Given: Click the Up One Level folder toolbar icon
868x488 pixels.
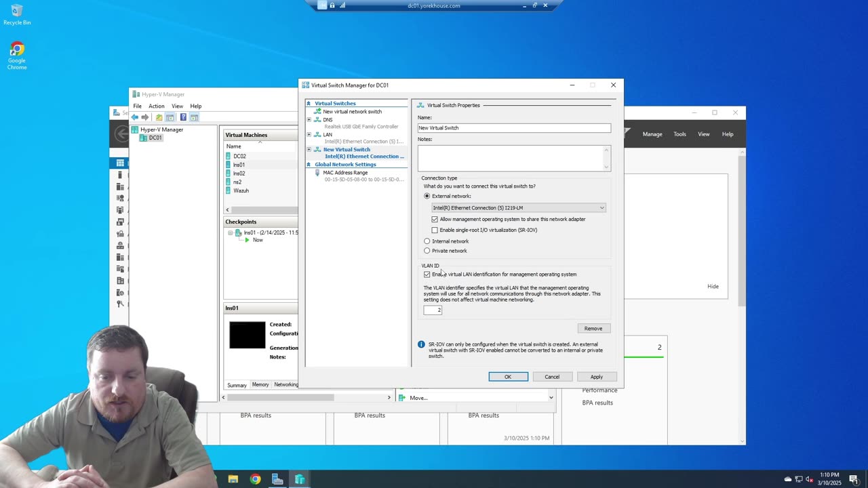Looking at the screenshot, I should 159,117.
